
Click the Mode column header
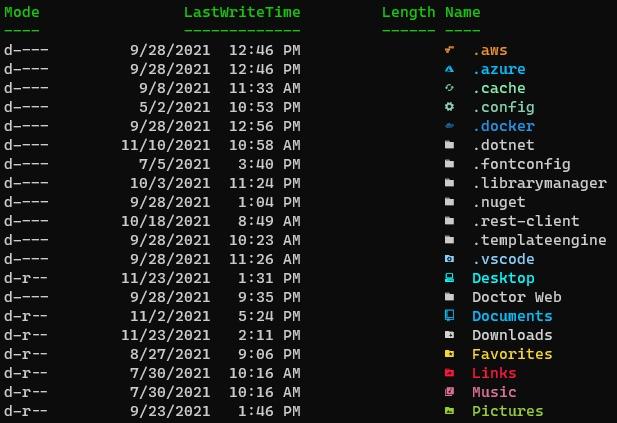22,12
